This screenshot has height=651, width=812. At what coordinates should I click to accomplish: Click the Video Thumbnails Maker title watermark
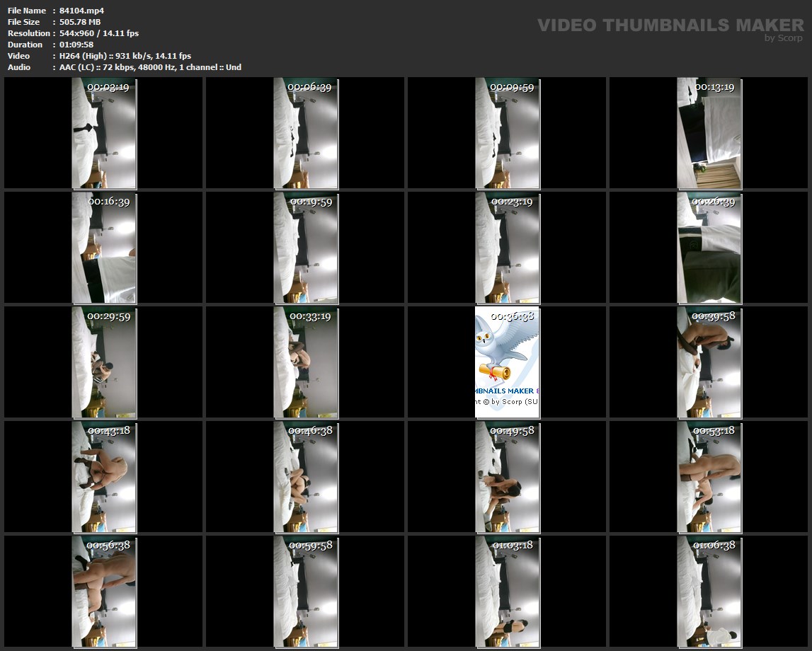(x=670, y=25)
